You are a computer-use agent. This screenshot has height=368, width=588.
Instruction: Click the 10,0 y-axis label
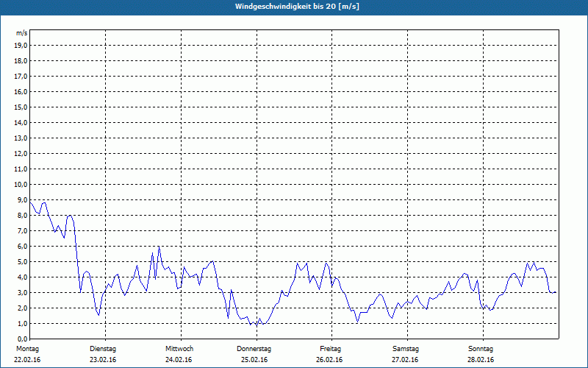(x=21, y=185)
